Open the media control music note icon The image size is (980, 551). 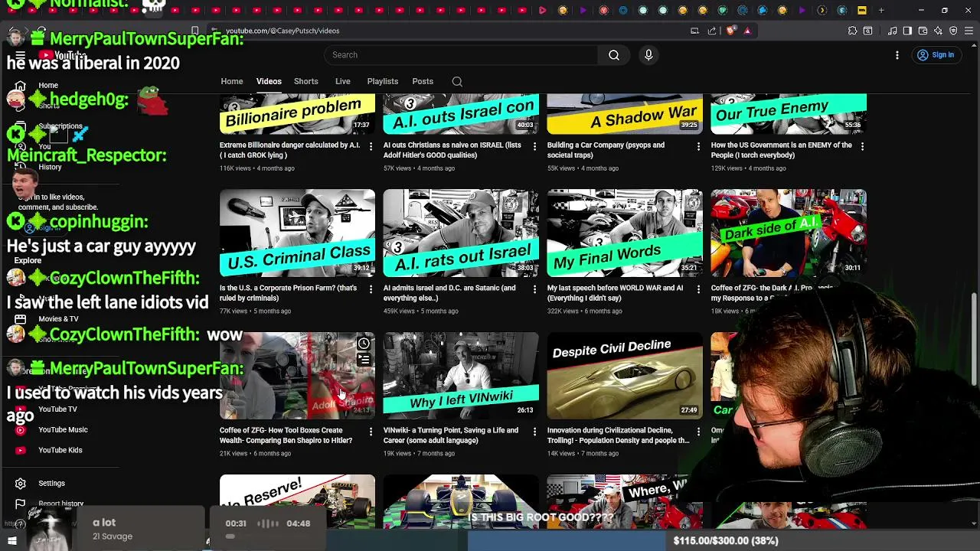(893, 31)
